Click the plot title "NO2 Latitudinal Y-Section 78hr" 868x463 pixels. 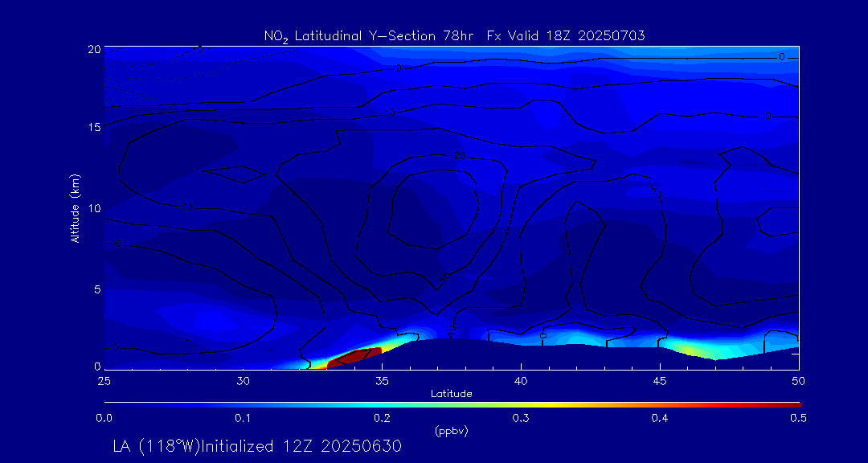371,36
